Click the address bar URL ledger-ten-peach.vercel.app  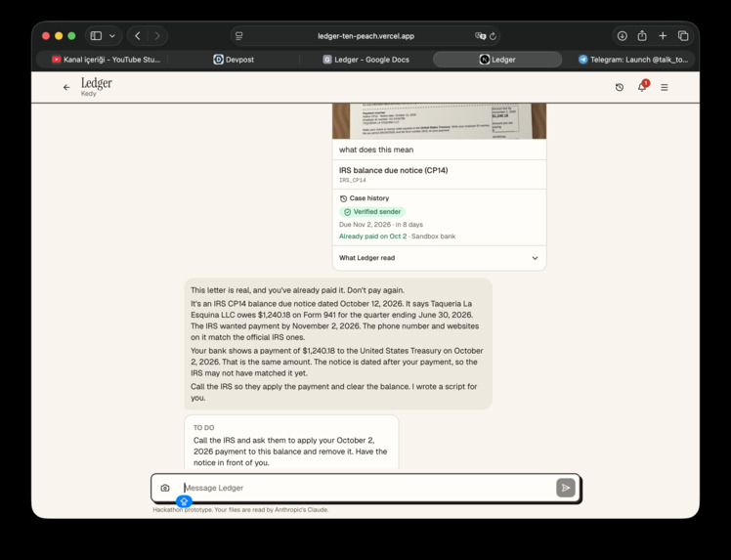tap(365, 36)
